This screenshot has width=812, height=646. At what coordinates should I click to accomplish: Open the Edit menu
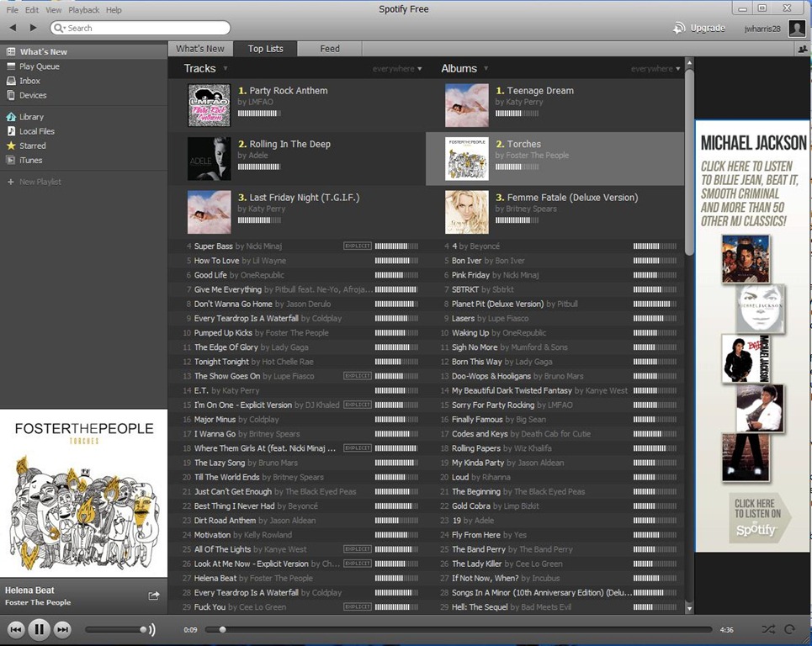pyautogui.click(x=32, y=10)
